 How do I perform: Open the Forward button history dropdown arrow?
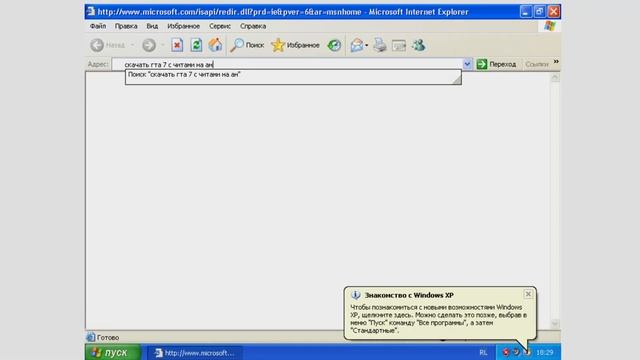click(162, 45)
